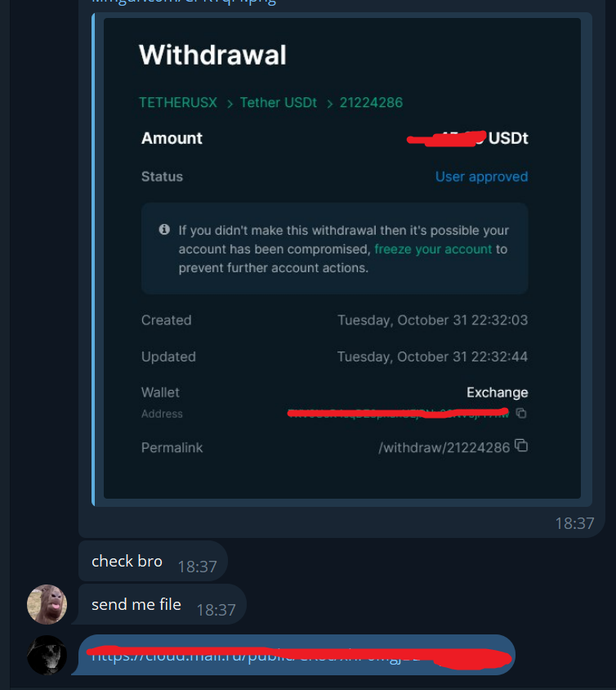Click the Exchange wallet label

[498, 392]
